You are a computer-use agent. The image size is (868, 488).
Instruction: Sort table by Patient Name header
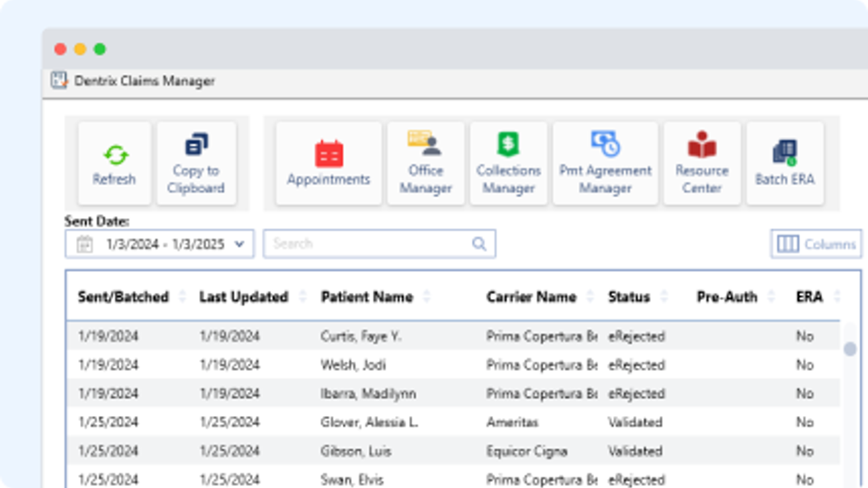pyautogui.click(x=367, y=297)
